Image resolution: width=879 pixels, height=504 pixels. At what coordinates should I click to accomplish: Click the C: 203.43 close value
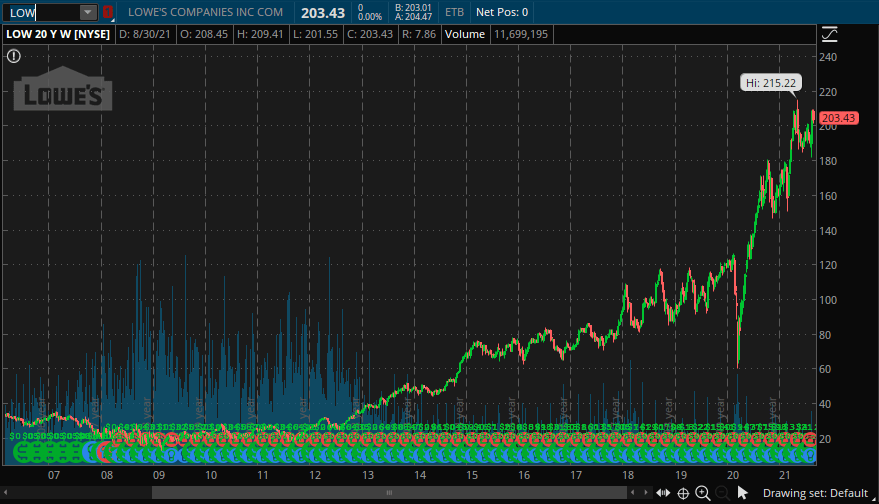370,34
